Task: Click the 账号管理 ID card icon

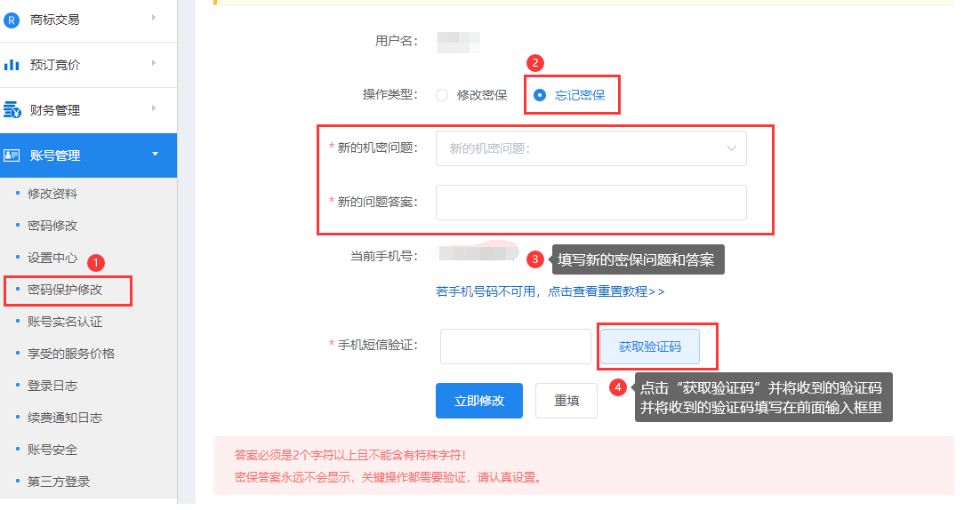Action: 12,155
